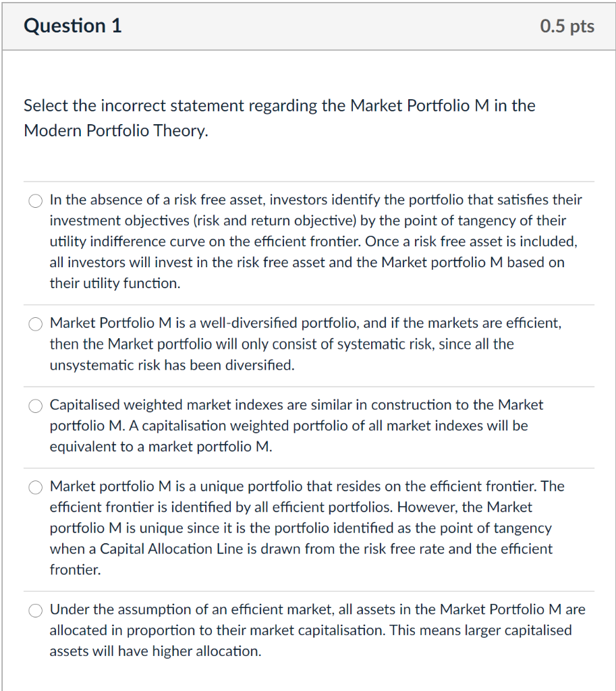This screenshot has width=616, height=691.
Task: Select the answer about market capitalisation allocation
Action: click(x=35, y=610)
